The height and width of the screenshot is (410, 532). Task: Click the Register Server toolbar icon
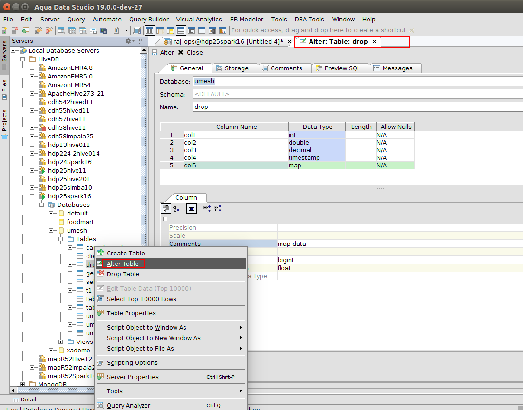(4, 30)
